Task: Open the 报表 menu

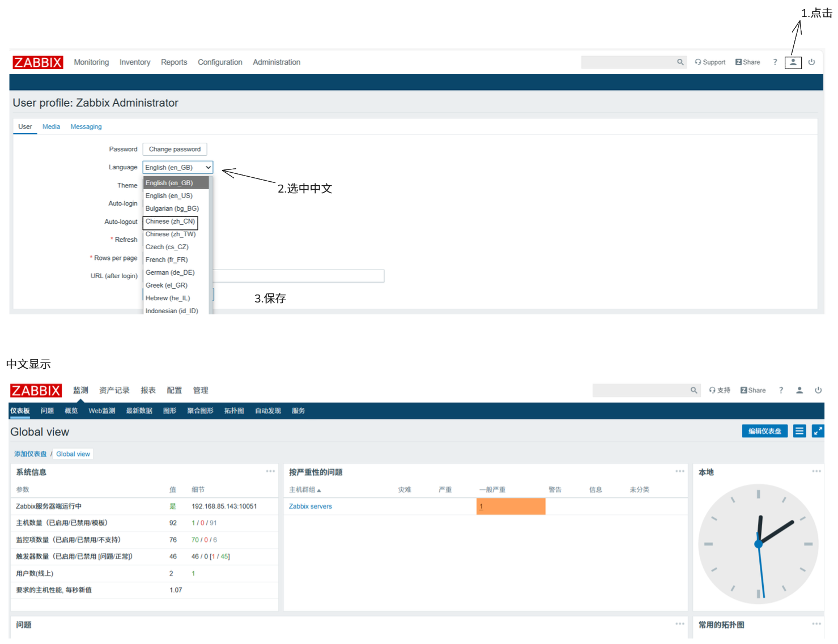Action: pyautogui.click(x=148, y=390)
